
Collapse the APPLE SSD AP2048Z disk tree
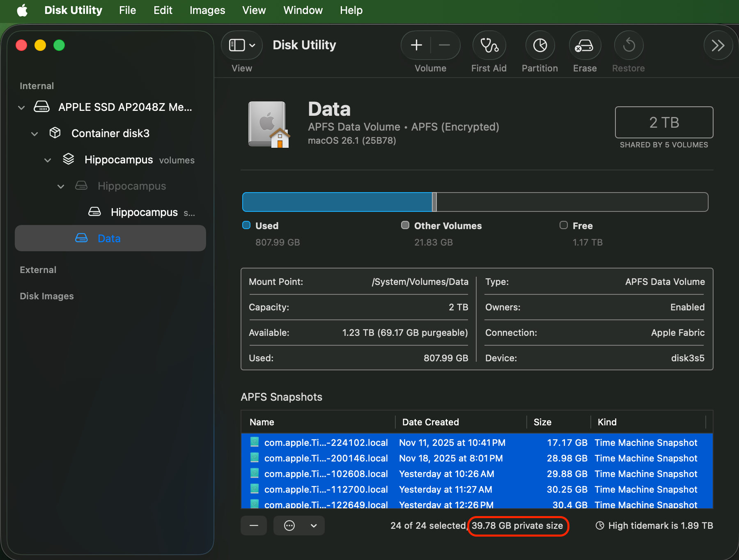click(x=21, y=108)
